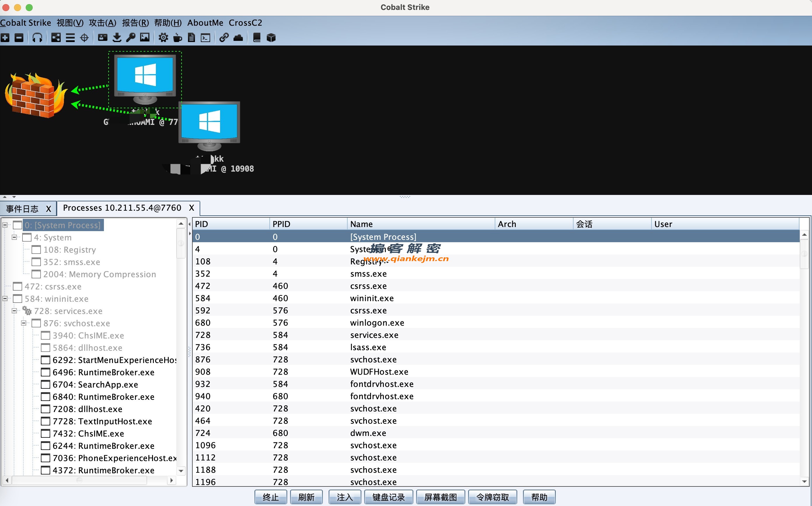View keystrokes with the key icon
This screenshot has width=812, height=506.
[x=130, y=37]
